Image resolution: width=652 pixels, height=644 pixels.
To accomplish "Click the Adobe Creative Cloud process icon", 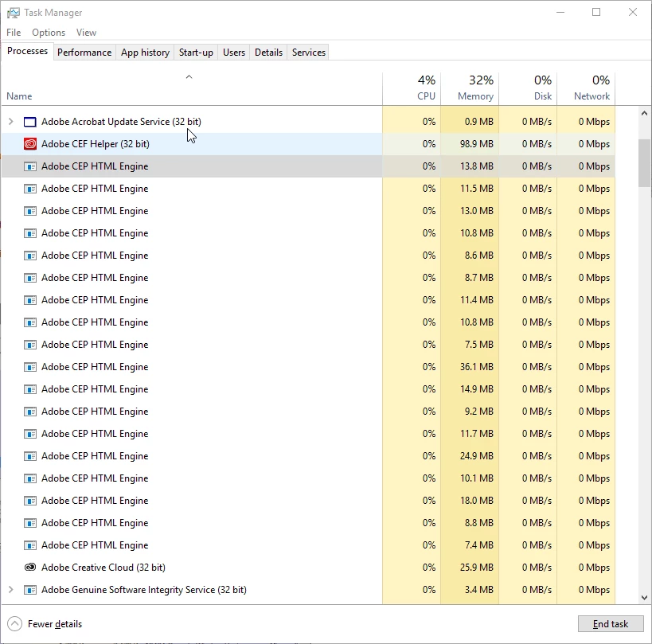I will tap(30, 567).
